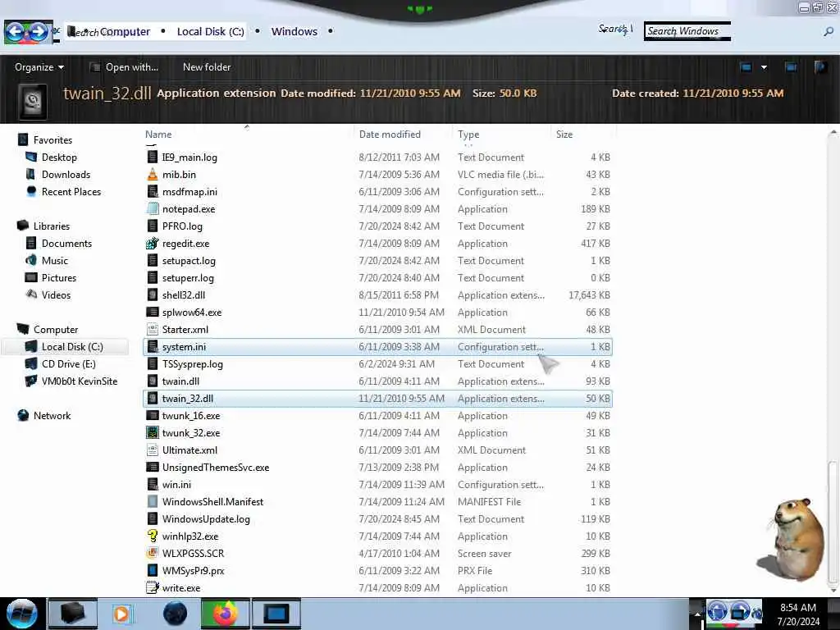Select Libraries in navigation pane
The height and width of the screenshot is (630, 840).
pyautogui.click(x=52, y=226)
